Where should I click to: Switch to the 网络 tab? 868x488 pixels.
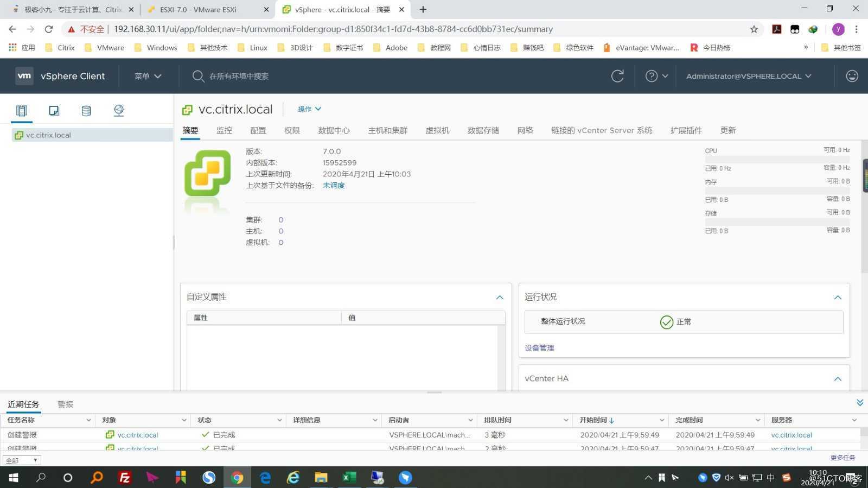(525, 130)
